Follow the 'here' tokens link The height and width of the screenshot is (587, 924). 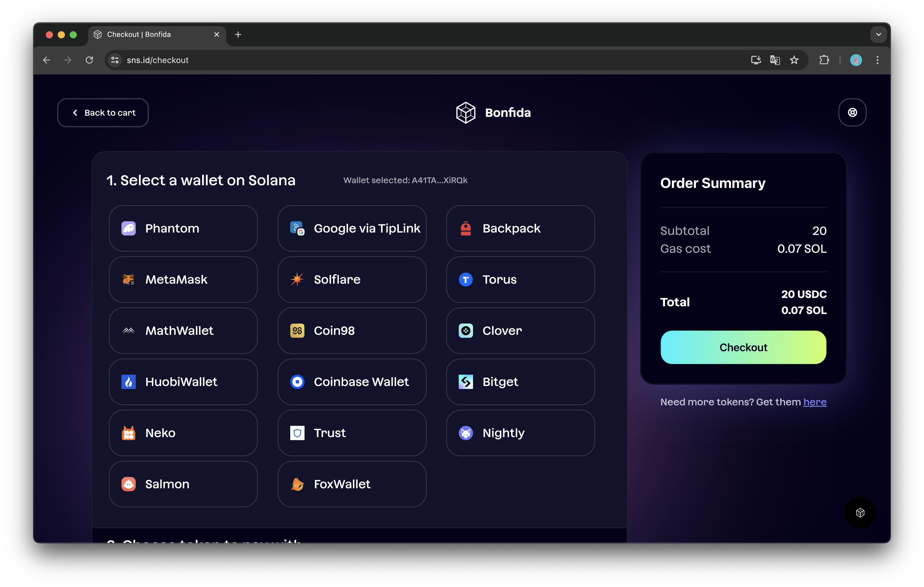point(815,402)
